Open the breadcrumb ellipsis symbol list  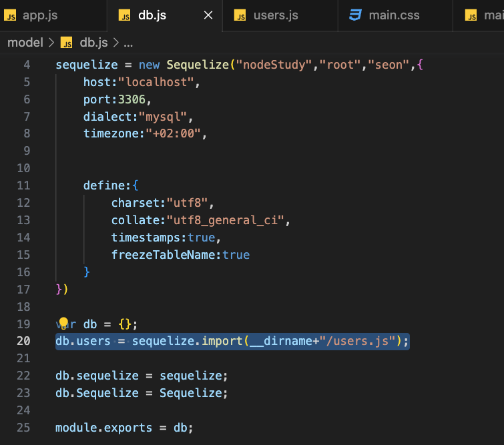(128, 43)
